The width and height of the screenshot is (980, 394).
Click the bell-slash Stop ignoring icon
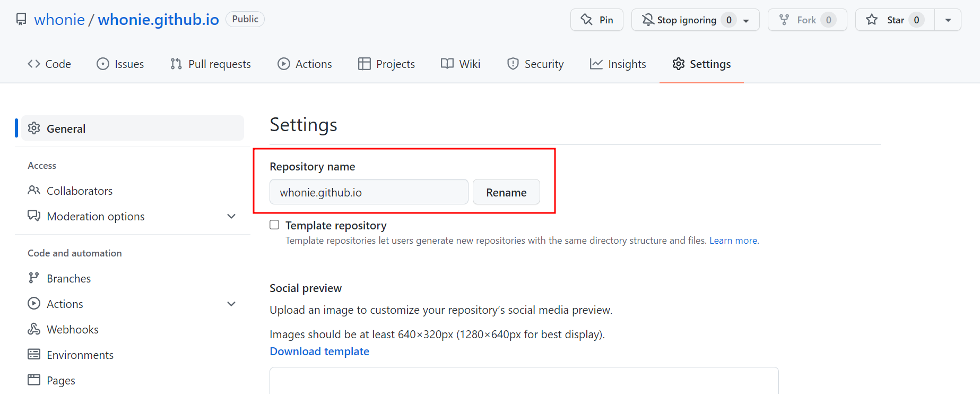click(648, 20)
